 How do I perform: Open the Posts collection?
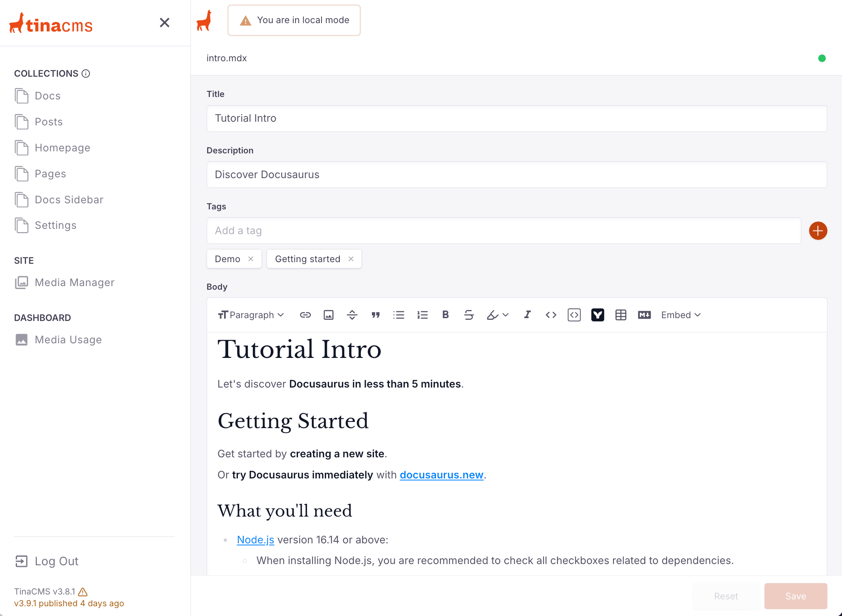tap(39, 122)
